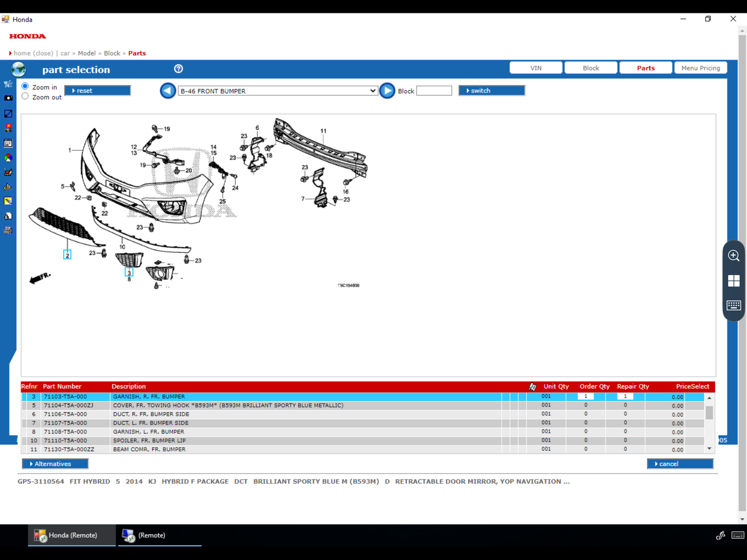Go to next block with right arrow
This screenshot has width=747, height=560.
387,90
